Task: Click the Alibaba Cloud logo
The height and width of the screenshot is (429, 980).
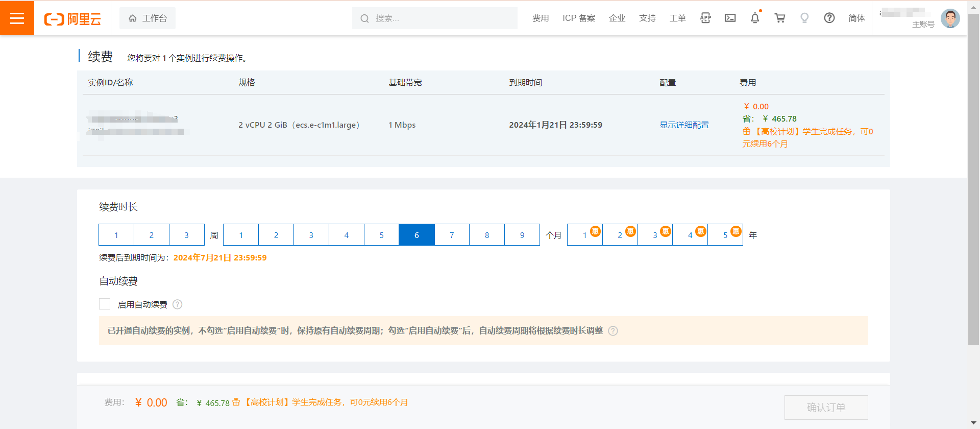Action: (72, 19)
